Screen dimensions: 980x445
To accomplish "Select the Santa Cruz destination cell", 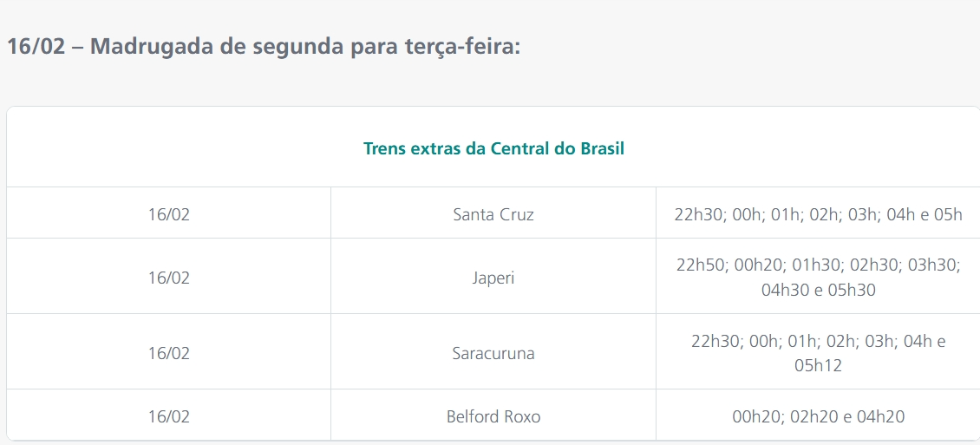I will pyautogui.click(x=493, y=213).
